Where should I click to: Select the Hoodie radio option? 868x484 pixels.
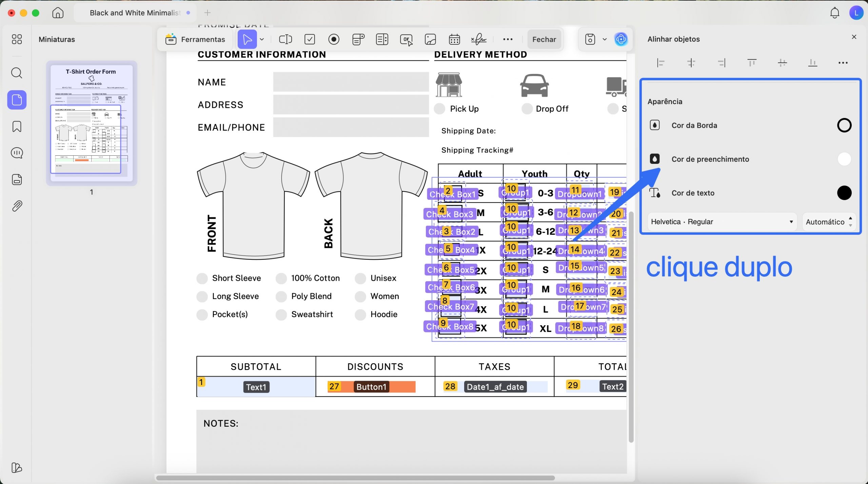pos(360,315)
